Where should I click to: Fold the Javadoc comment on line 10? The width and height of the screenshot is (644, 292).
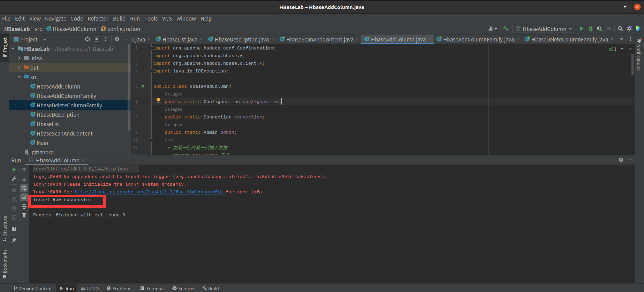pyautogui.click(x=151, y=140)
